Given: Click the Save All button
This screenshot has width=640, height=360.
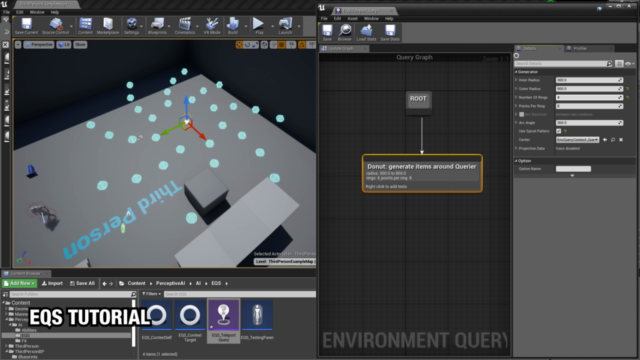Looking at the screenshot, I should click(82, 283).
